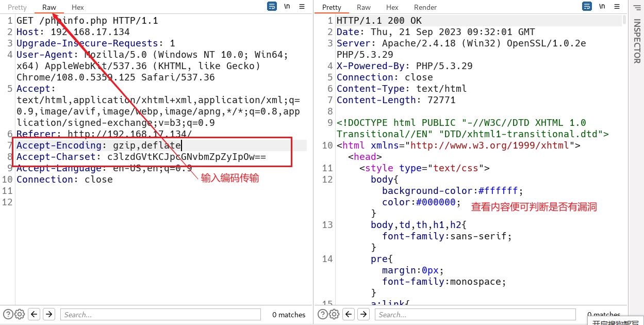
Task: Open response search settings gear
Action: pos(334,314)
